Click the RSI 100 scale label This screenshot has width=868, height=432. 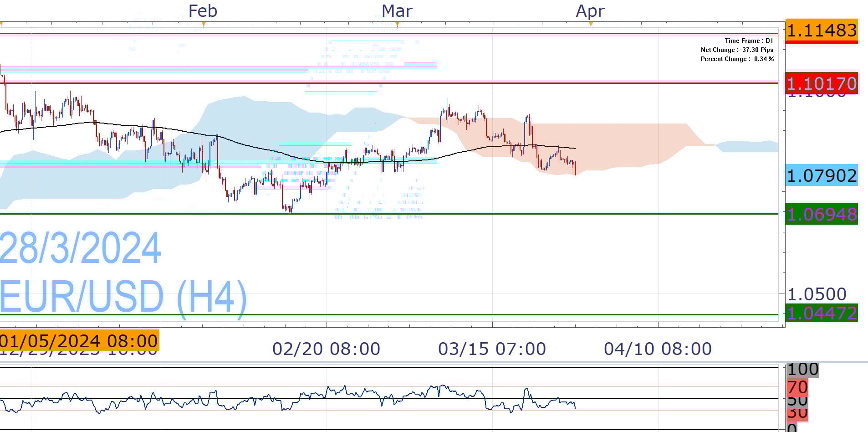(802, 370)
